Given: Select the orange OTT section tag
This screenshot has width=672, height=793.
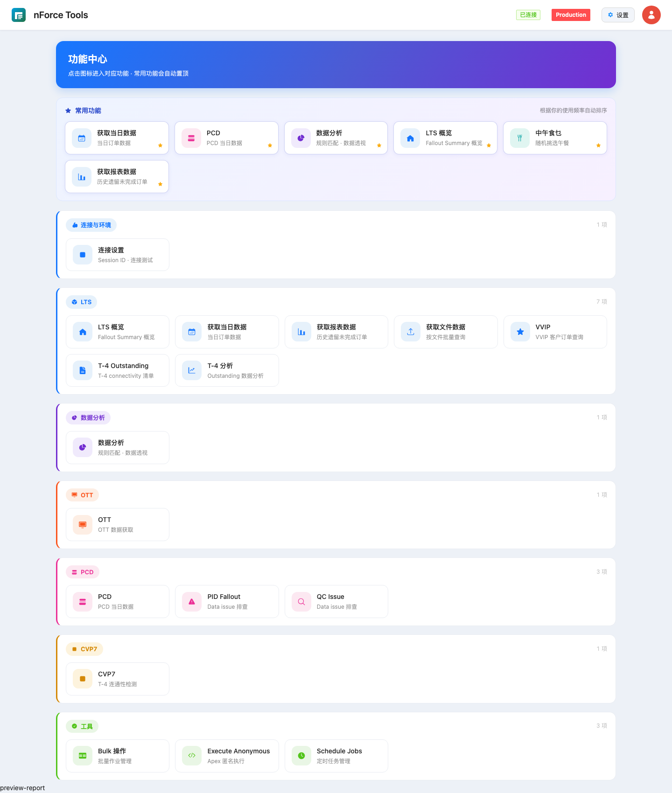Looking at the screenshot, I should [x=82, y=495].
